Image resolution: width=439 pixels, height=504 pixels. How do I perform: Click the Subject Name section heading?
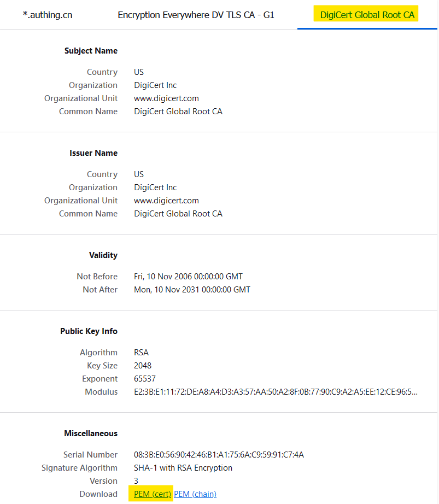click(x=91, y=51)
